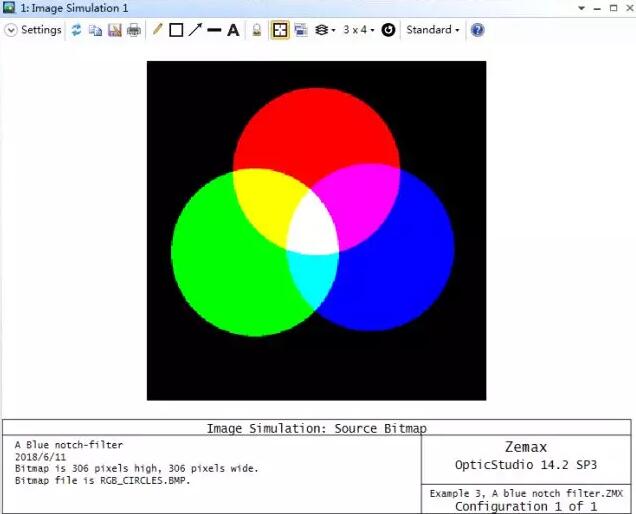
Task: Click the clone window icon
Action: (x=300, y=30)
